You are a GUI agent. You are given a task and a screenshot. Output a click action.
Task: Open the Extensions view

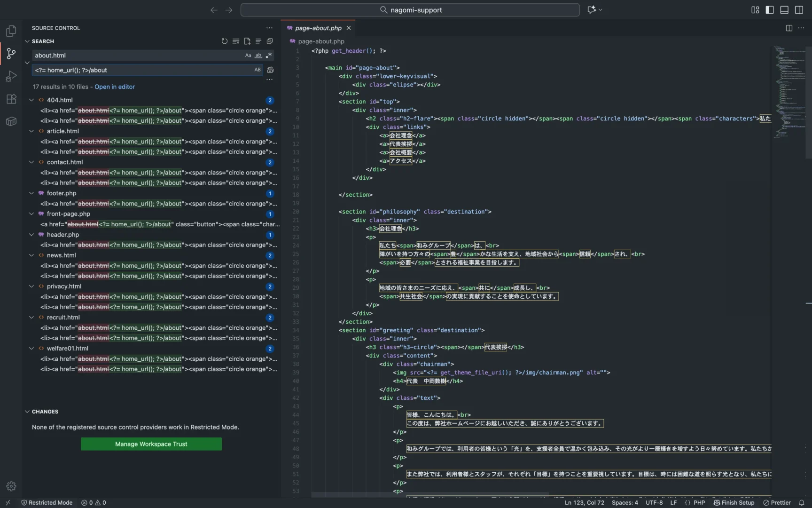coord(11,99)
